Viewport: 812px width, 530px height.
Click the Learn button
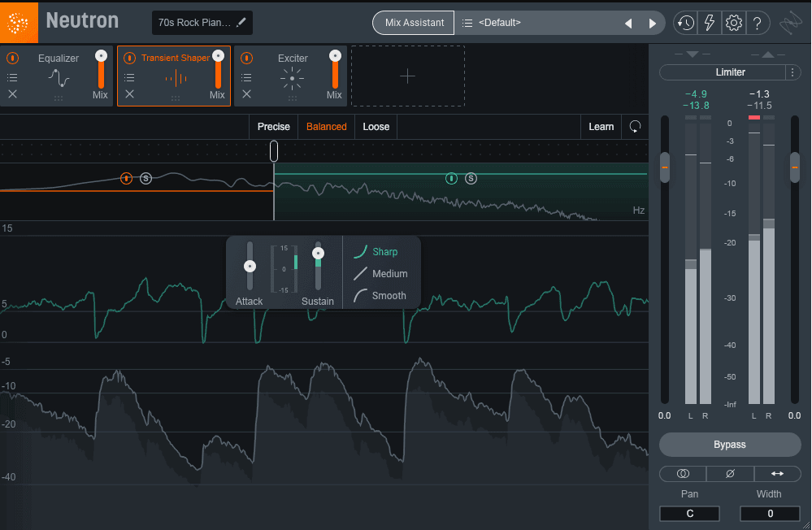601,127
